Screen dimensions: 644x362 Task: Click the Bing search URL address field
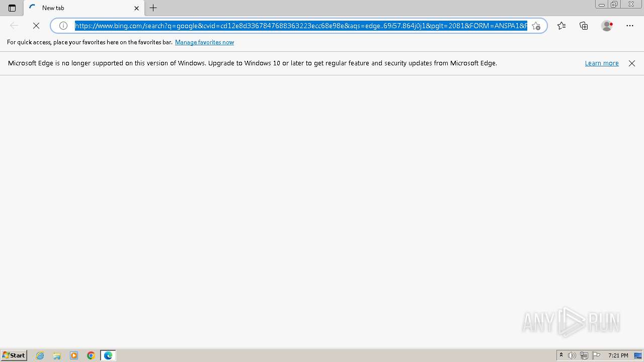[x=301, y=26]
